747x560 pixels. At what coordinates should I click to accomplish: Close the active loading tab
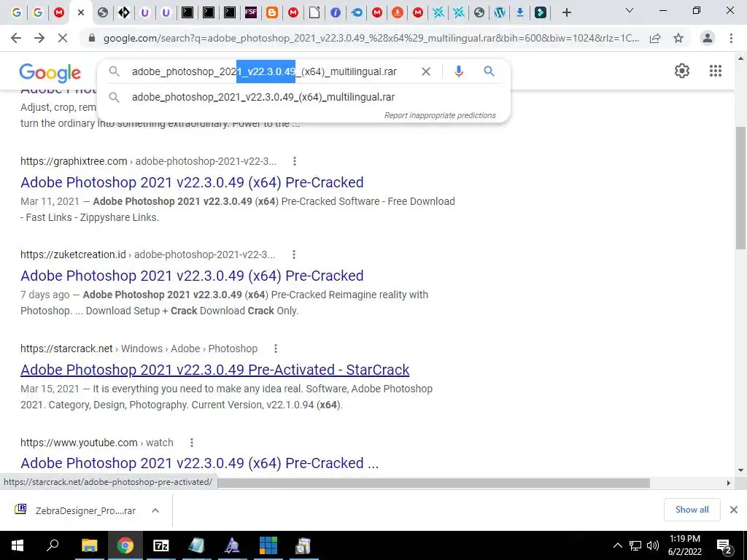tap(81, 12)
